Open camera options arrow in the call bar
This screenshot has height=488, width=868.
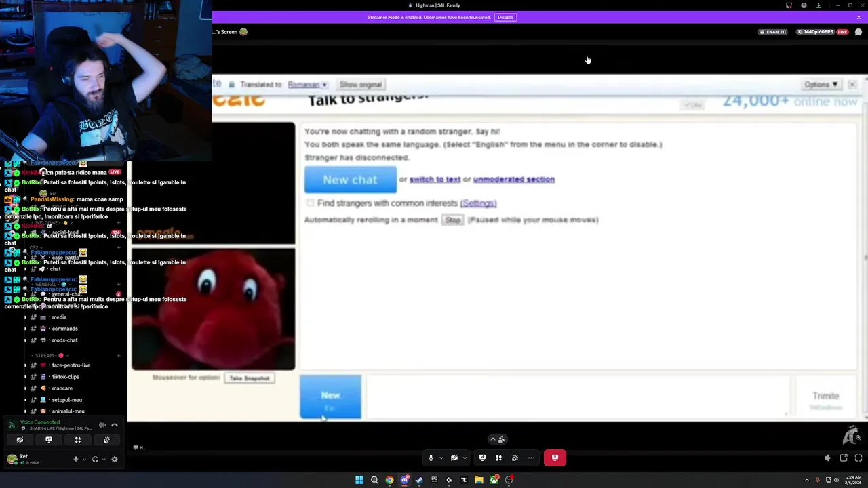point(465,457)
